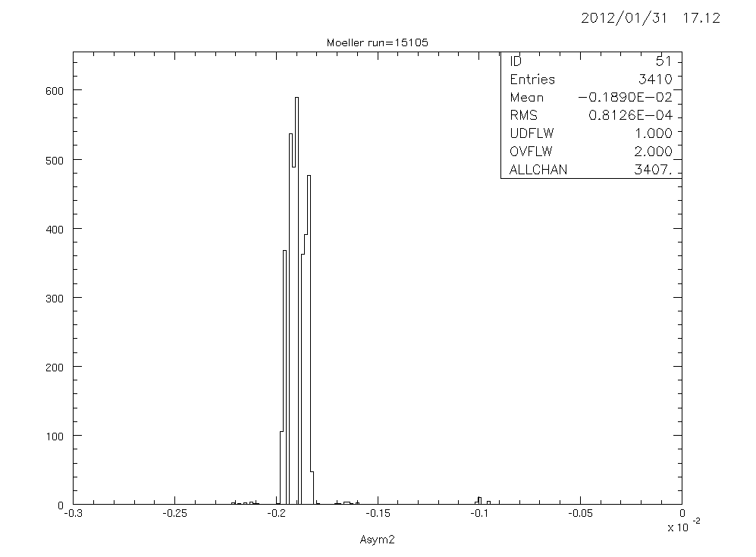Click the histogram bin peaking near 475 counts
The width and height of the screenshot is (756, 557).
click(309, 340)
